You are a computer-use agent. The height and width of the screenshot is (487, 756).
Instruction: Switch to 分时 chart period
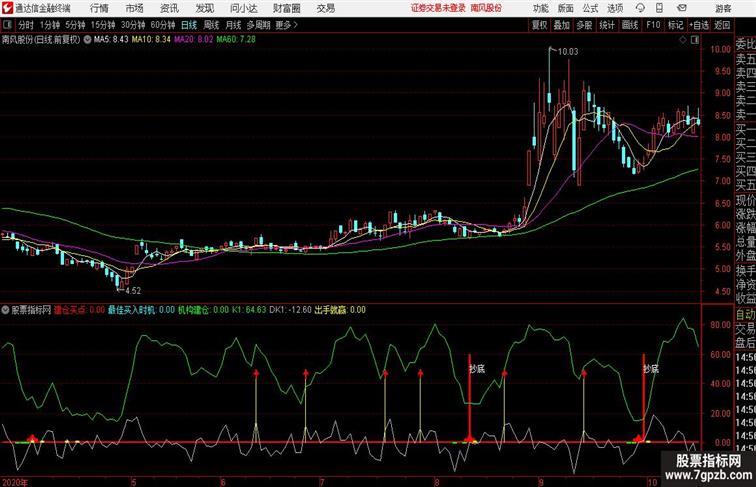[26, 25]
